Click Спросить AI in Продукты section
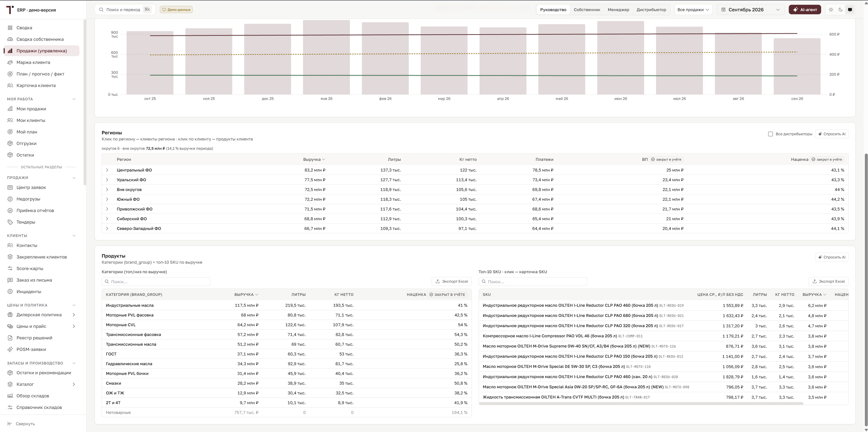Viewport: 868px width, 432px height. (832, 257)
